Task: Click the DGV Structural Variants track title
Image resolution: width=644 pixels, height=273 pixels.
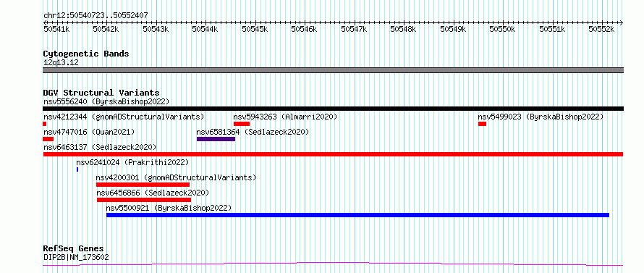Action: click(101, 93)
